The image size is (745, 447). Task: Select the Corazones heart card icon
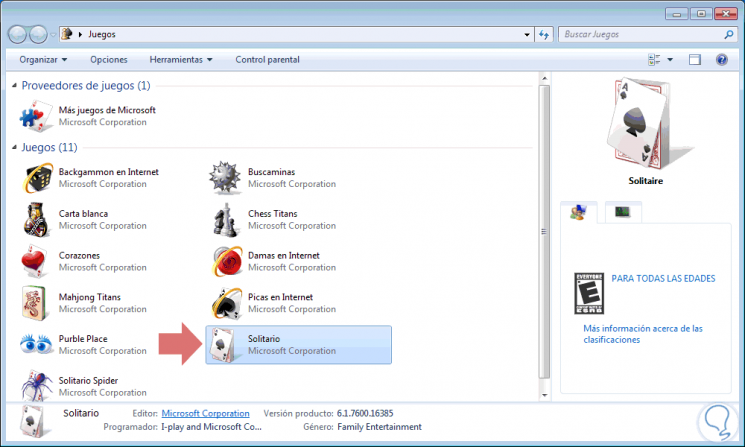pos(34,261)
